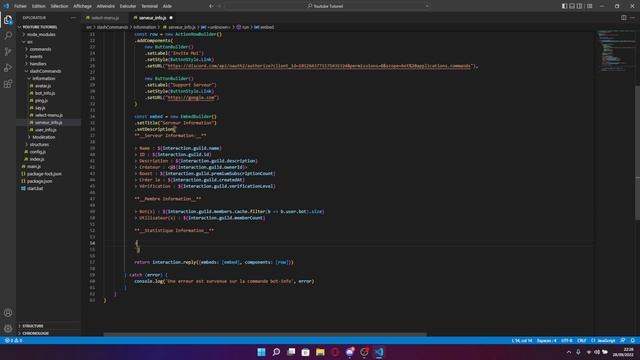Expand the node_modules folder
640x360 pixels.
(x=49, y=34)
